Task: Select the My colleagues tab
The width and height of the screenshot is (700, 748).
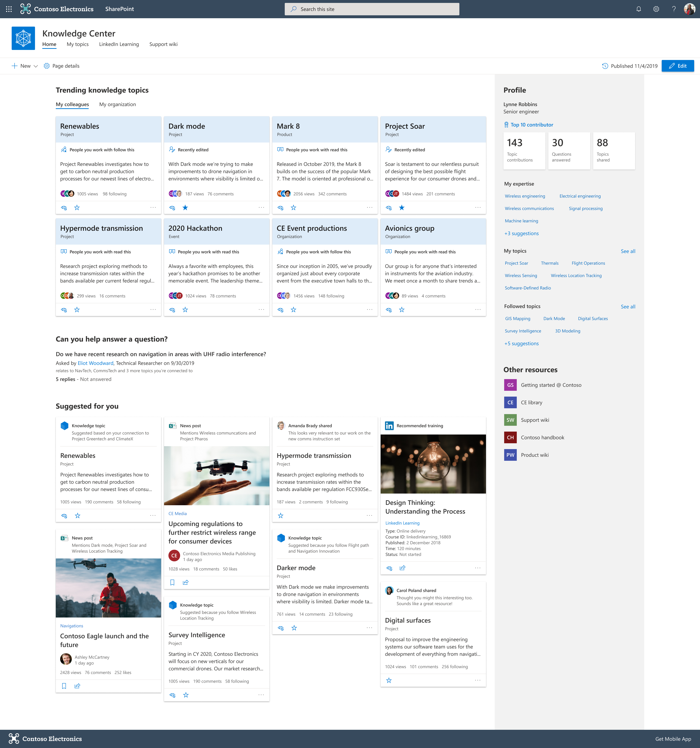Action: [x=72, y=105]
